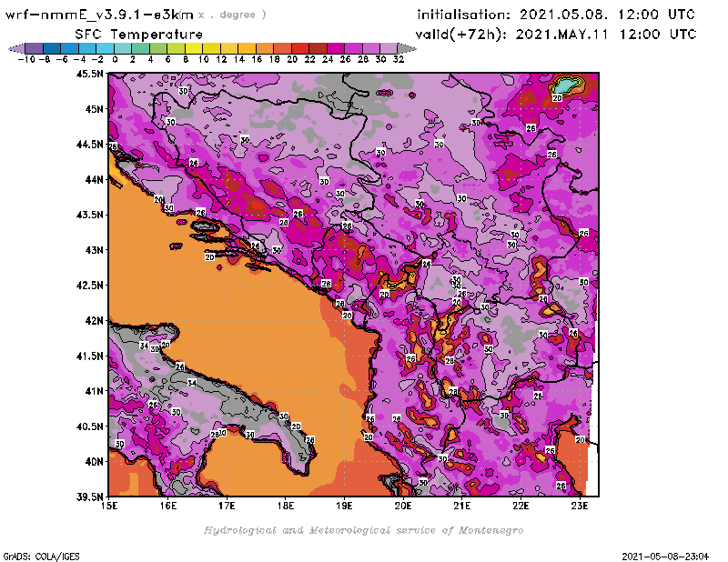Click the orange swatch between 14 and 16
Screen dimensions: 728x562
click(247, 47)
